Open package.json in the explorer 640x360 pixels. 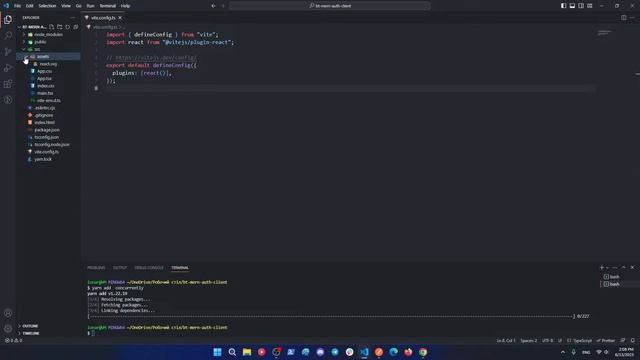(x=47, y=130)
